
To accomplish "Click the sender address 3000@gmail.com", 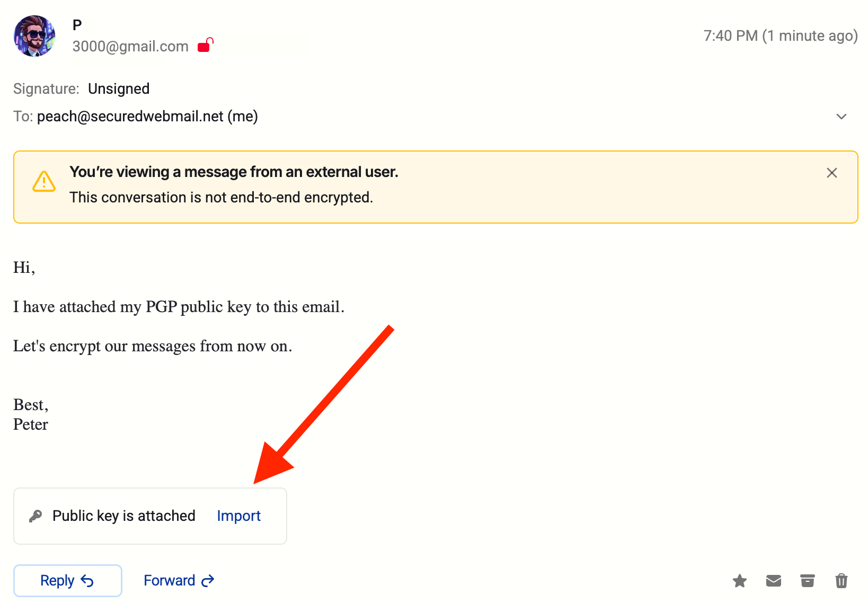I will pos(130,47).
